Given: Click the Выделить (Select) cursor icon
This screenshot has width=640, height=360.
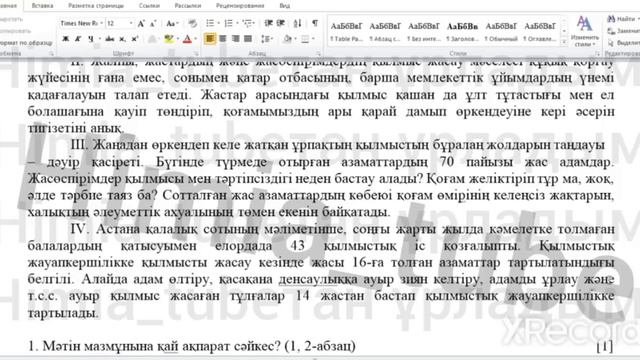Looking at the screenshot, I should (x=611, y=43).
